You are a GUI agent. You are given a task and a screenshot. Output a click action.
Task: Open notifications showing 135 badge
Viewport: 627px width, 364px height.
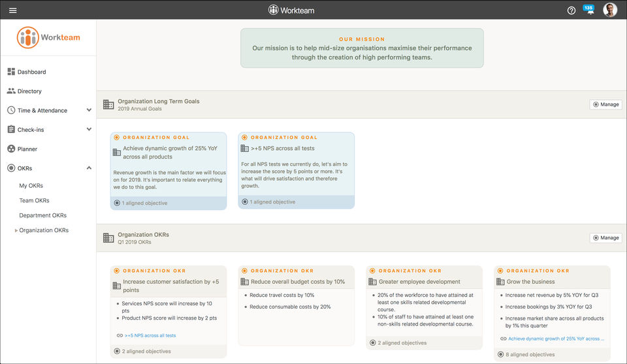(588, 10)
